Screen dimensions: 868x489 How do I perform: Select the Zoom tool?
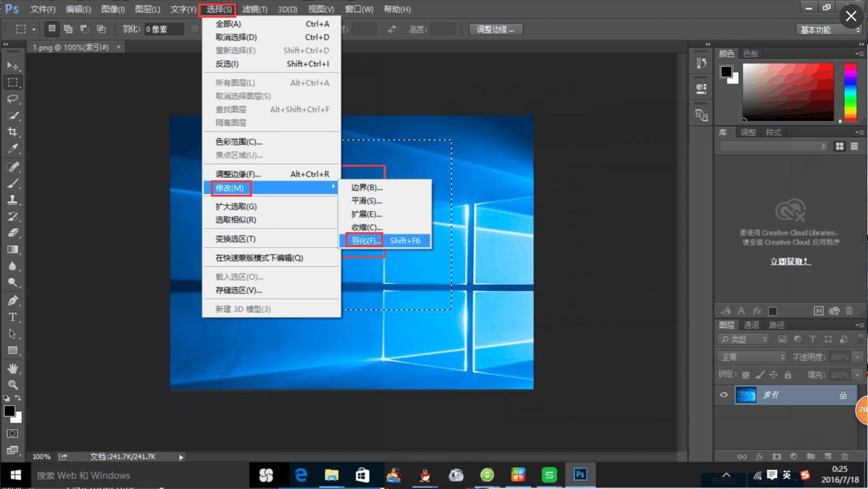point(12,385)
